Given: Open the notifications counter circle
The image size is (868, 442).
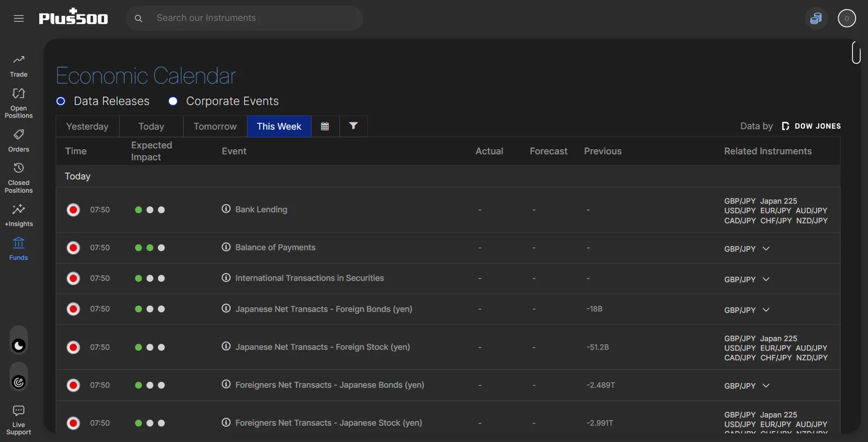Looking at the screenshot, I should (846, 18).
